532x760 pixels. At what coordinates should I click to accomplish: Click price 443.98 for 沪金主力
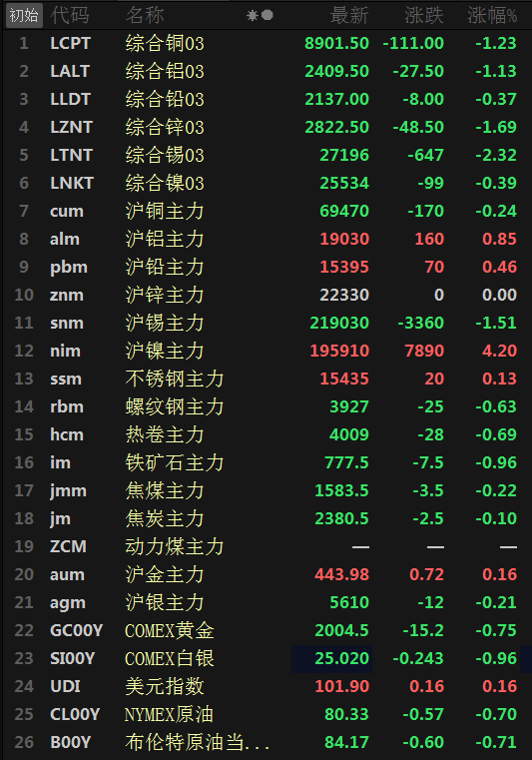342,574
